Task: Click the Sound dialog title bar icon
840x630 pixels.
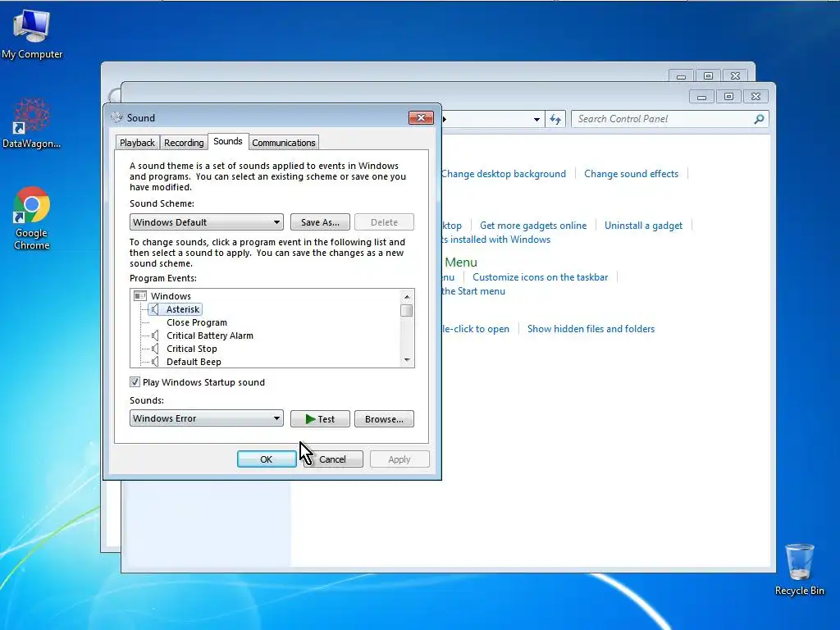Action: point(116,117)
